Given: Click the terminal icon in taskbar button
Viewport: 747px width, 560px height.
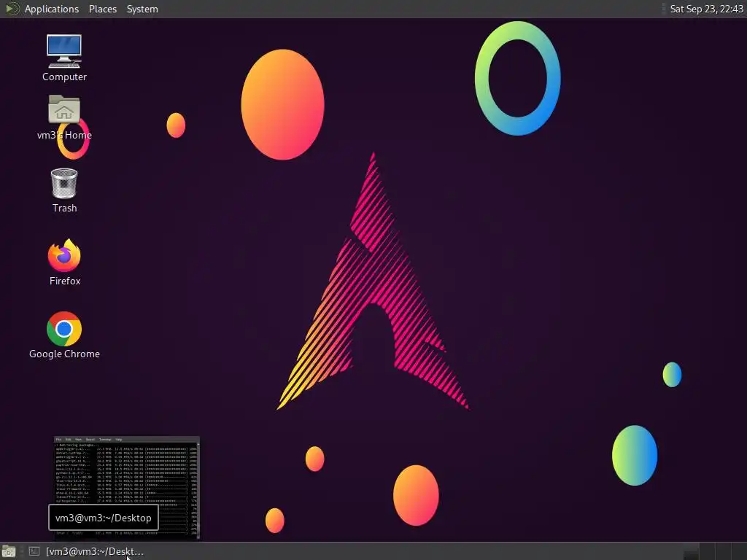Looking at the screenshot, I should point(34,551).
